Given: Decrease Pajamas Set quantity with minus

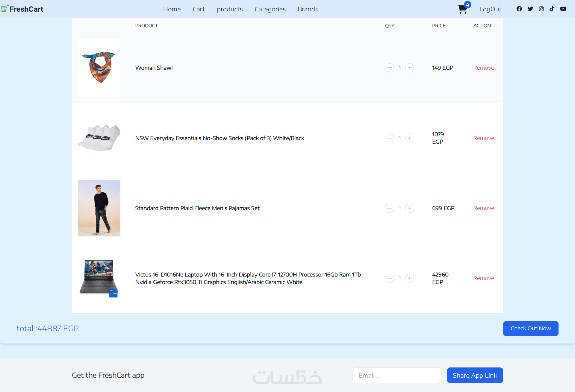Looking at the screenshot, I should pyautogui.click(x=389, y=208).
